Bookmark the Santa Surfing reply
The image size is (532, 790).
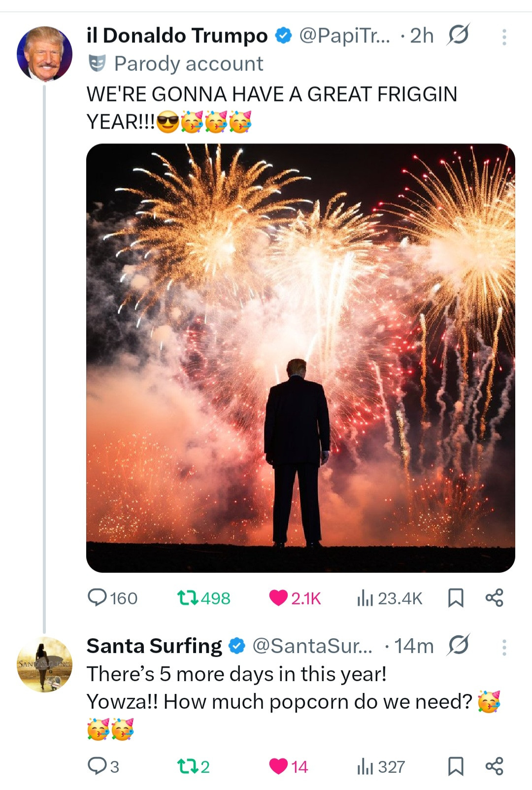click(456, 766)
